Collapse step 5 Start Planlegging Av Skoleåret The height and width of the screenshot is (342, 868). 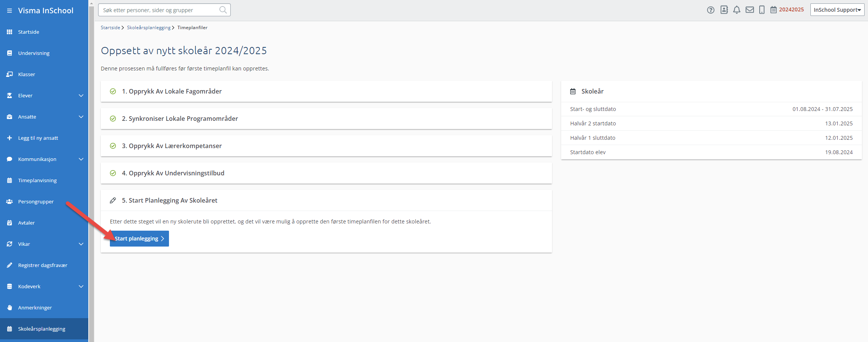pyautogui.click(x=326, y=200)
